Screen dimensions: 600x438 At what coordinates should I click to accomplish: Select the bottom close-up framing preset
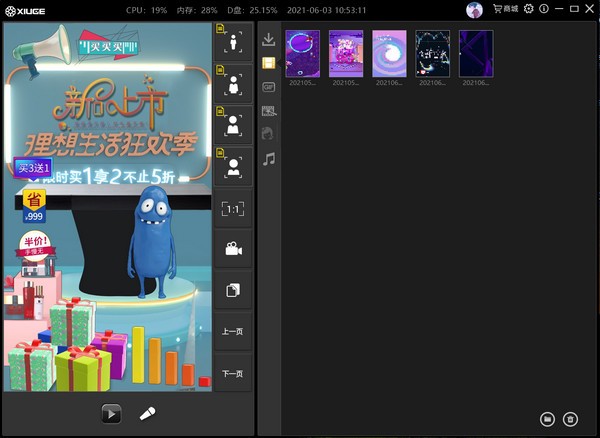click(234, 167)
